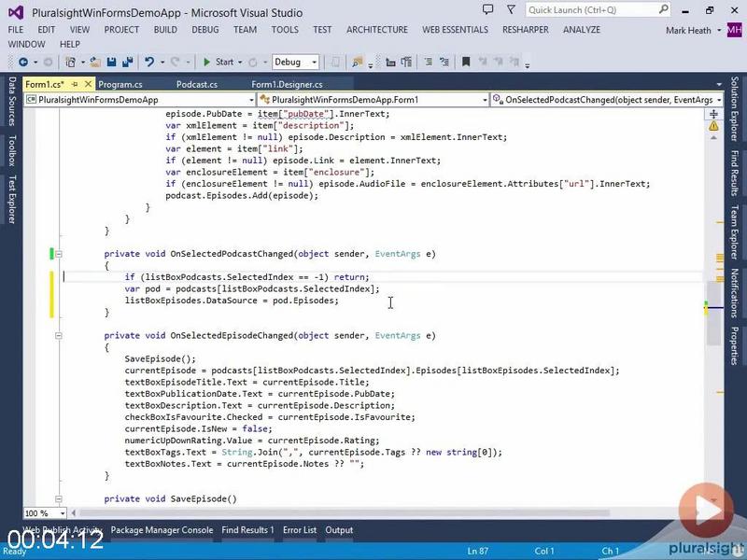Open the feedback speech bubble icon
Image resolution: width=747 pixels, height=560 pixels.
click(x=487, y=9)
